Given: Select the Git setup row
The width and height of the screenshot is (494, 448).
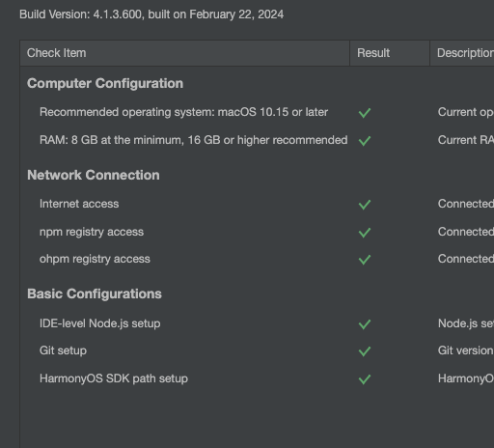Looking at the screenshot, I should tap(257, 350).
